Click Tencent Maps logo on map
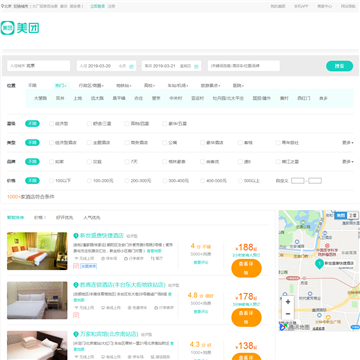Viewport: 360px width, 360px height. click(x=295, y=327)
